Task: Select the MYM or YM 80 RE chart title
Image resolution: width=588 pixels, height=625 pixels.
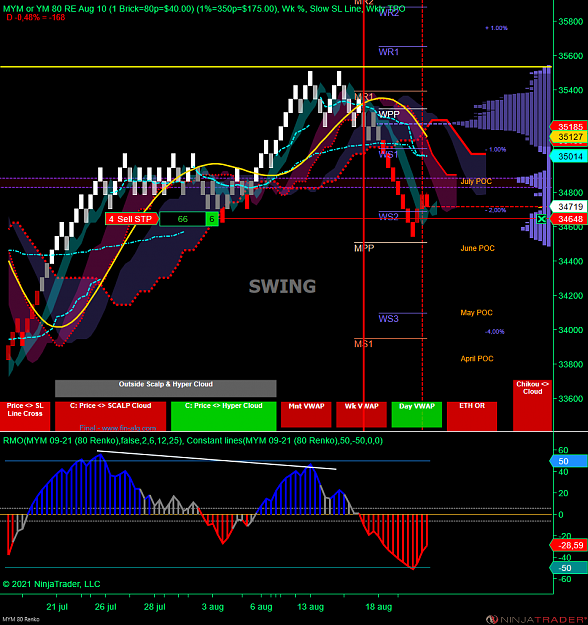Action: (204, 9)
